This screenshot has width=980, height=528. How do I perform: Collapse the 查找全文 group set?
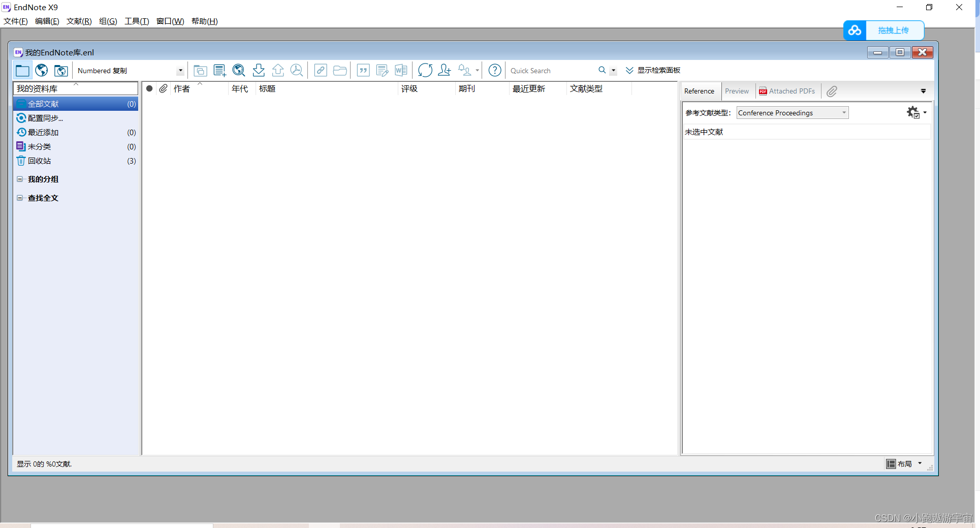click(x=20, y=198)
